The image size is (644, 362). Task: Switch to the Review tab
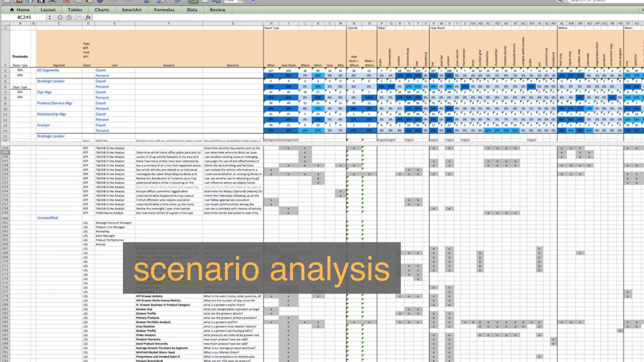coord(218,10)
